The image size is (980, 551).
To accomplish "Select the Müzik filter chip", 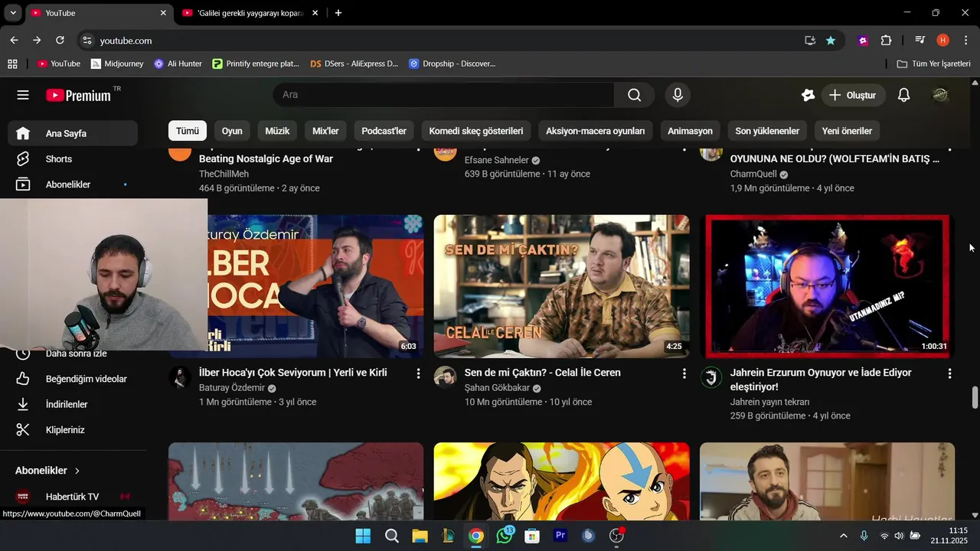I will coord(277,131).
